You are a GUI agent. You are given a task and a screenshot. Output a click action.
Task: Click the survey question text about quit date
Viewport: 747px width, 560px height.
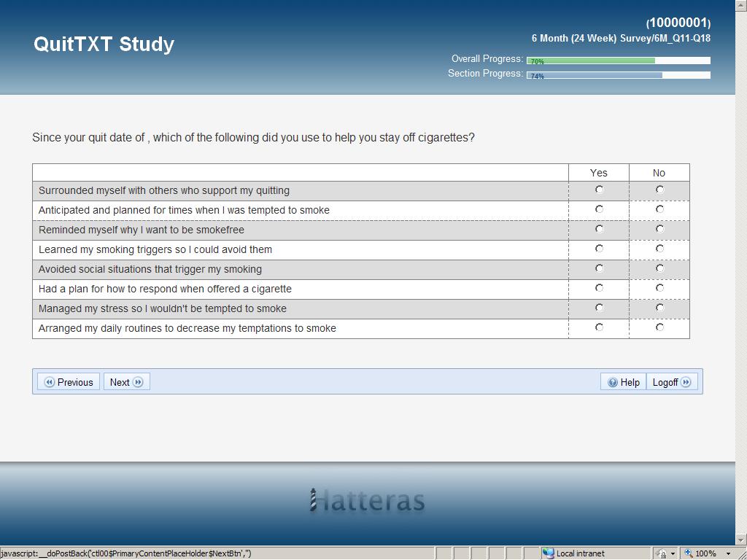point(253,138)
